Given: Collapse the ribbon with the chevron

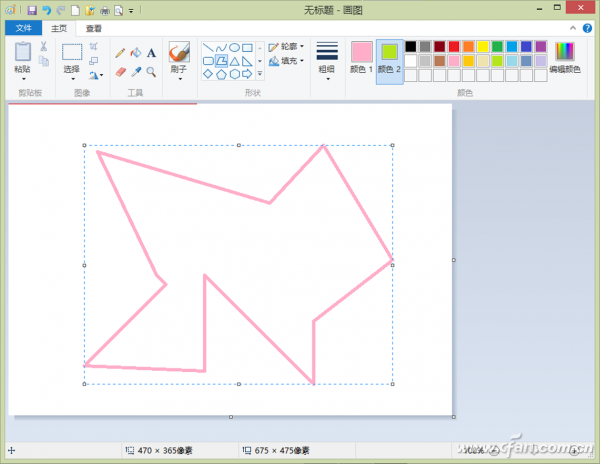Looking at the screenshot, I should pyautogui.click(x=572, y=28).
